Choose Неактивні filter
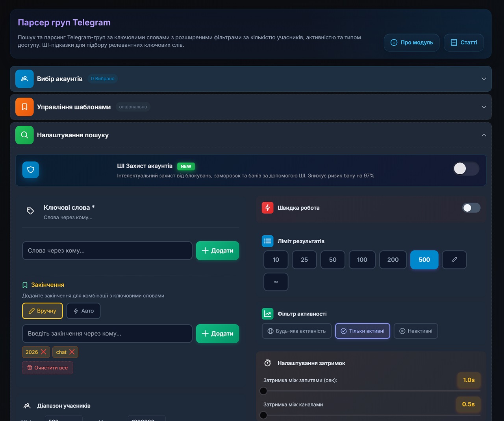504x421 pixels. (x=416, y=331)
